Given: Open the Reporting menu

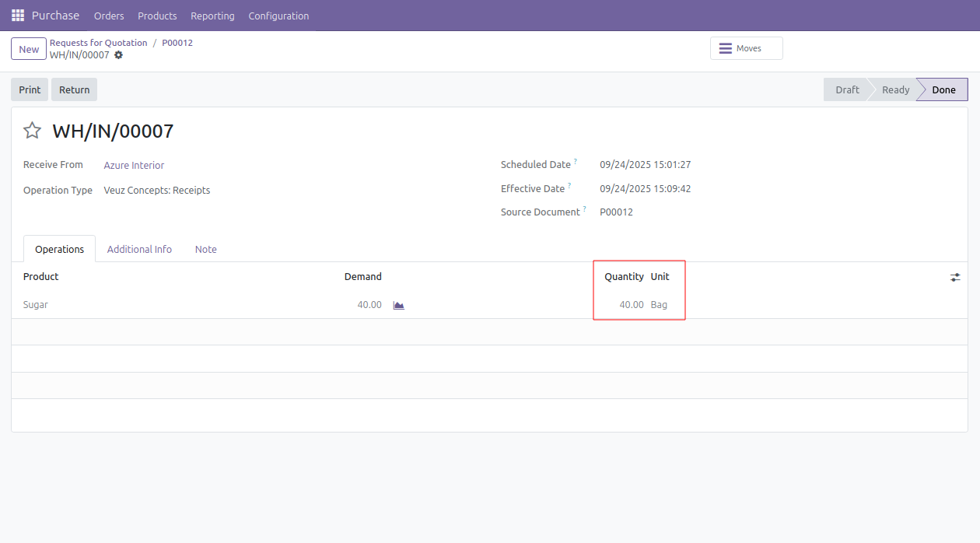Looking at the screenshot, I should pos(212,16).
